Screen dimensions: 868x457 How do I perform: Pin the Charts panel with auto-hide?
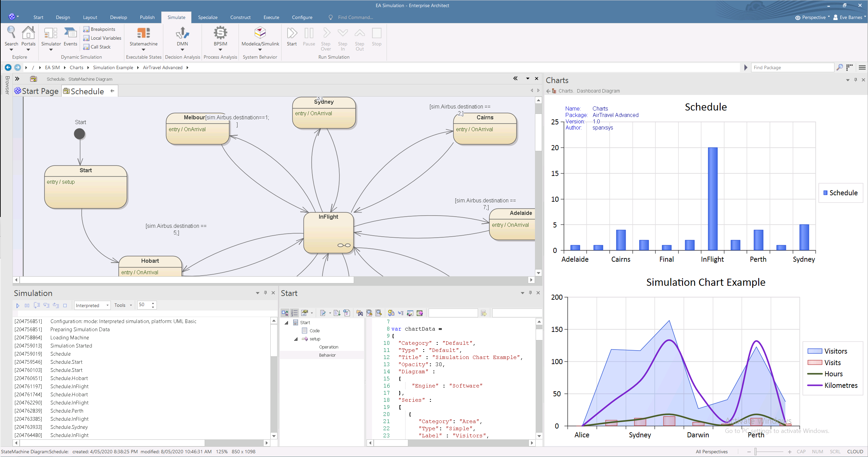pyautogui.click(x=855, y=80)
